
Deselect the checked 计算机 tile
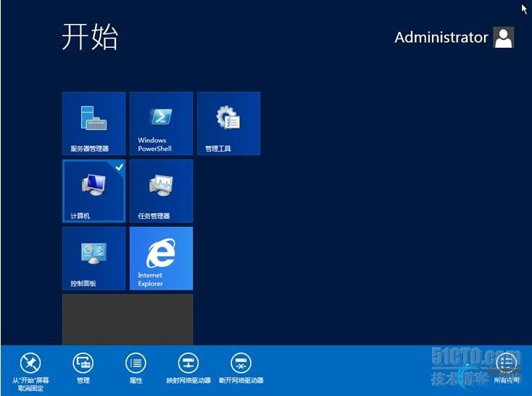click(93, 191)
